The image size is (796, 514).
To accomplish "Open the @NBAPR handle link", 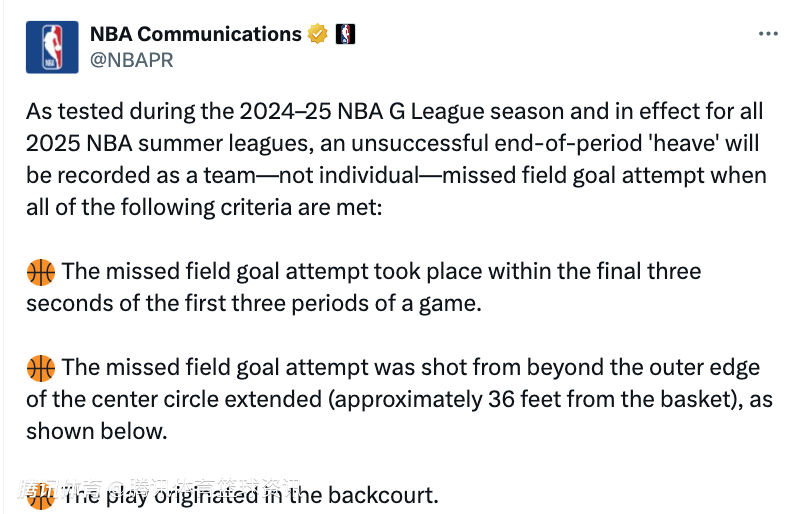I will (x=131, y=60).
